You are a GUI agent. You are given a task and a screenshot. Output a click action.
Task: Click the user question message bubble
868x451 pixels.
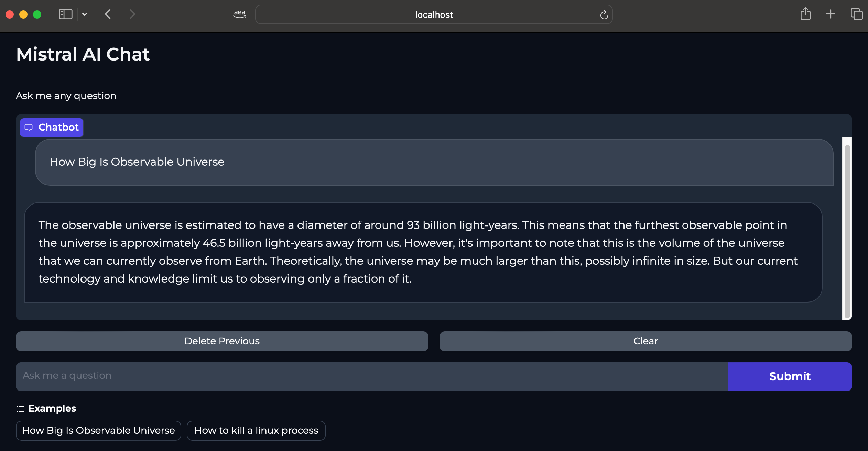tap(434, 162)
